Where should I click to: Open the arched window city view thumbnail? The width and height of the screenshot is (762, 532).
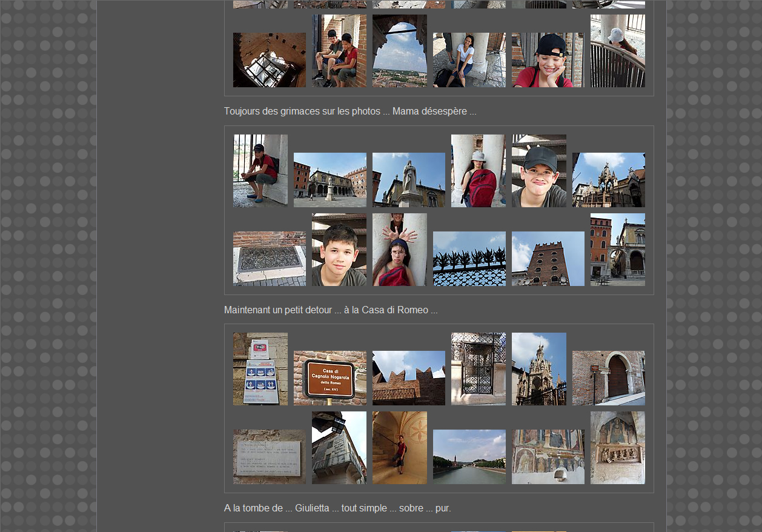[x=399, y=51]
